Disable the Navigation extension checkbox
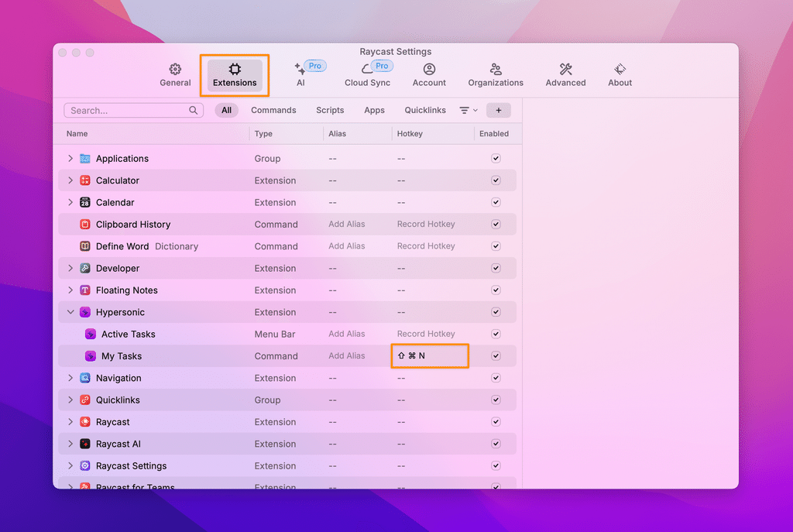793x532 pixels. coord(496,378)
